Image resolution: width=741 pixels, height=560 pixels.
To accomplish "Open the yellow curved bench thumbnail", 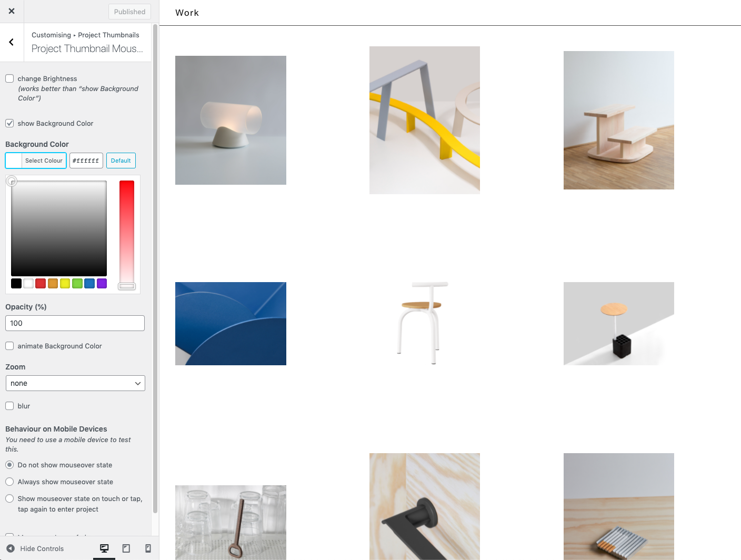I will click(424, 120).
